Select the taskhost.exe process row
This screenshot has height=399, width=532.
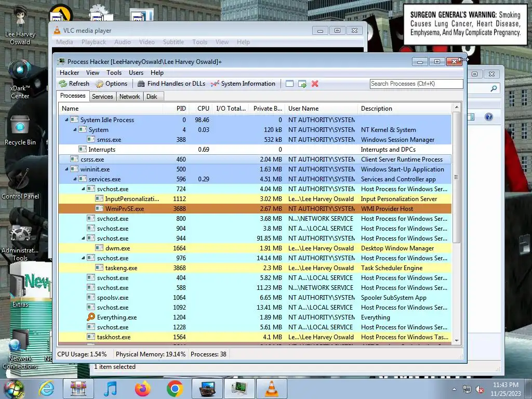pyautogui.click(x=255, y=337)
